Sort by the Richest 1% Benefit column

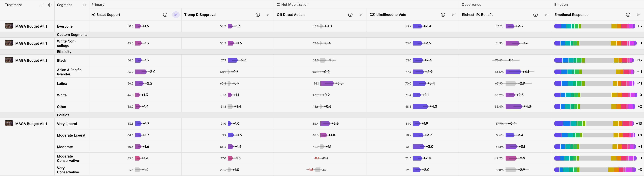[x=546, y=15]
